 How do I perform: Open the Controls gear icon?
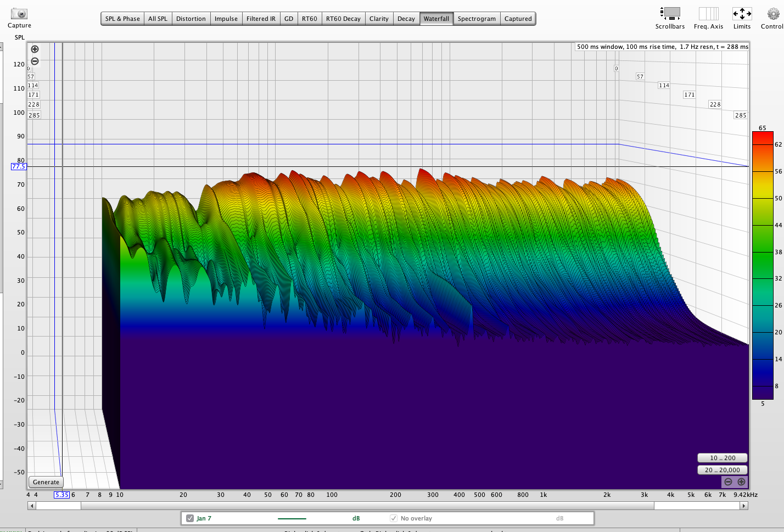point(773,14)
